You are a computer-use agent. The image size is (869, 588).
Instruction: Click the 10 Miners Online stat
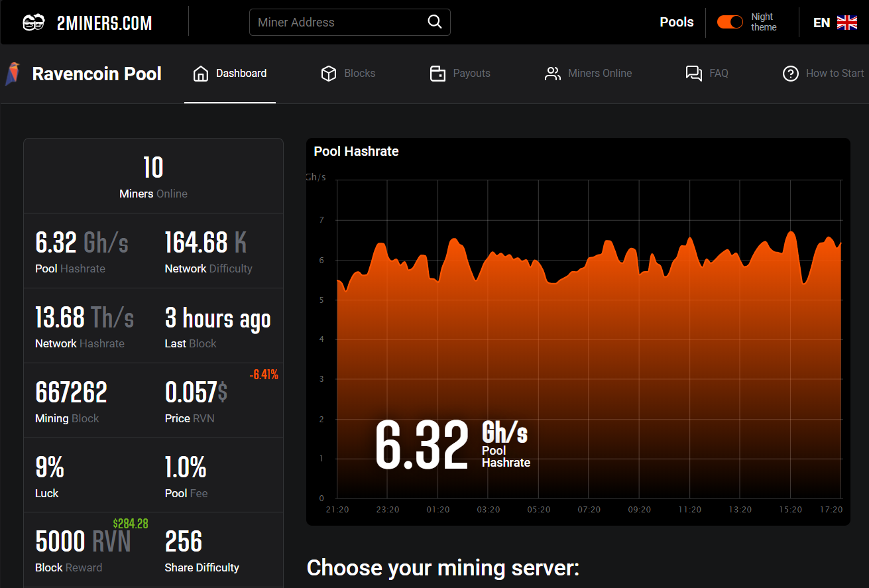pyautogui.click(x=153, y=176)
